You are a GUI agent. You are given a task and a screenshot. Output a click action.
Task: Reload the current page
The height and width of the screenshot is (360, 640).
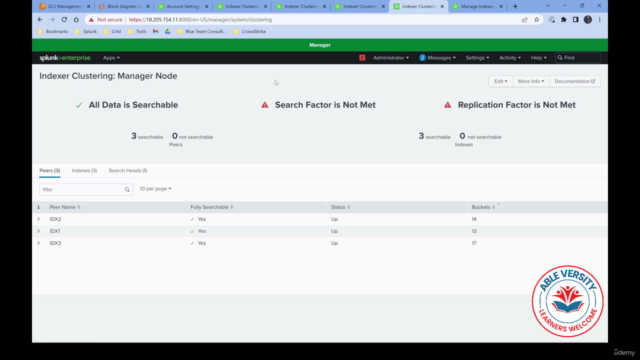pos(64,20)
